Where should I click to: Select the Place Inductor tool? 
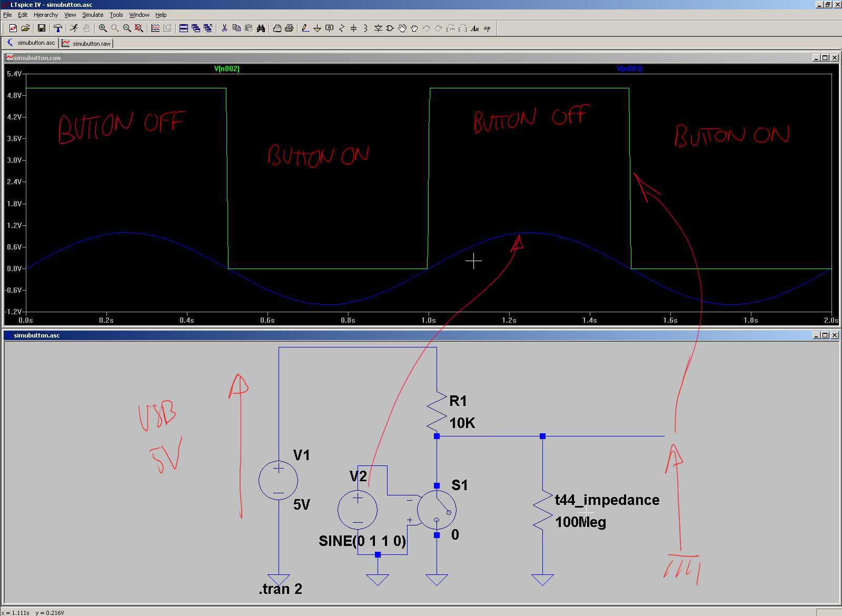pyautogui.click(x=366, y=28)
